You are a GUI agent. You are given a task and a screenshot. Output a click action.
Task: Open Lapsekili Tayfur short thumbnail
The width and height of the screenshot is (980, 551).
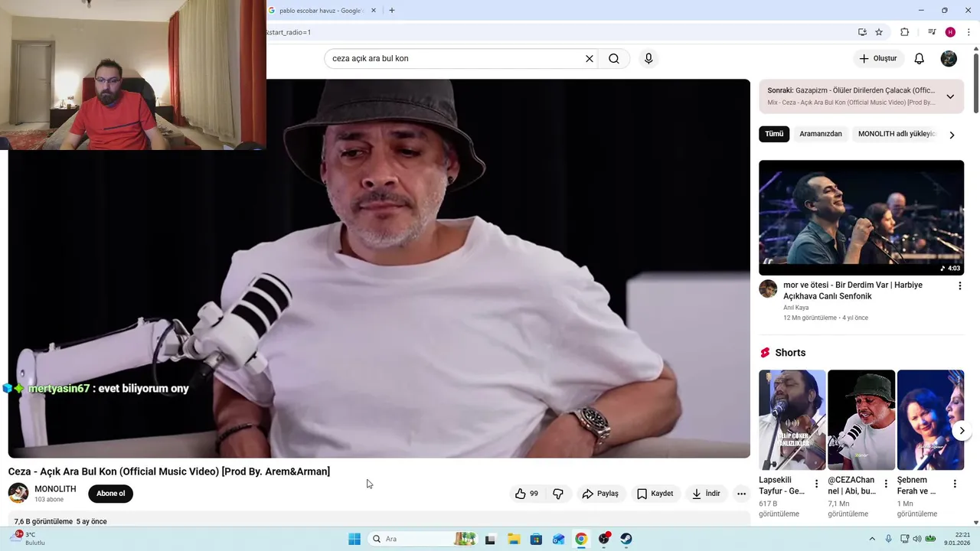[x=792, y=420]
